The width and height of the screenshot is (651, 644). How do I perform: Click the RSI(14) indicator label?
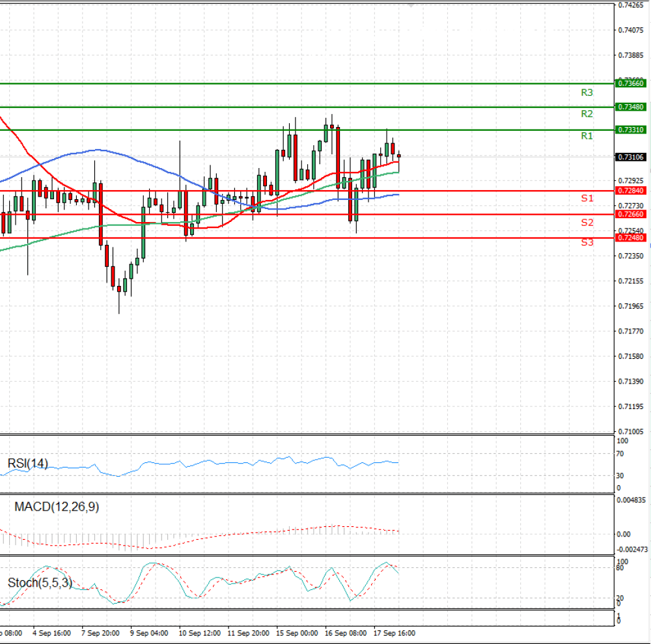(x=28, y=464)
